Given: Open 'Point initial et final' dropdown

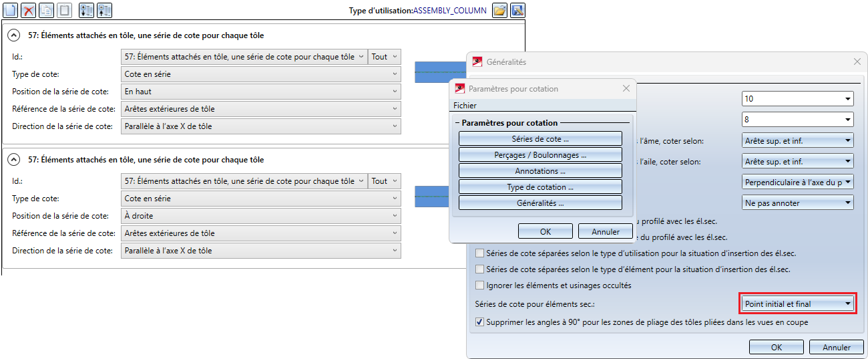Looking at the screenshot, I should 798,304.
